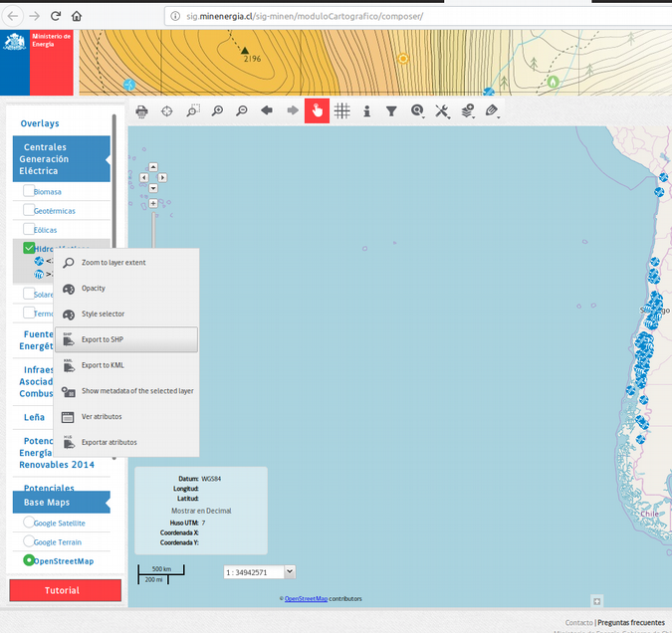
Task: Expand the Leña layer group
Action: tap(35, 417)
